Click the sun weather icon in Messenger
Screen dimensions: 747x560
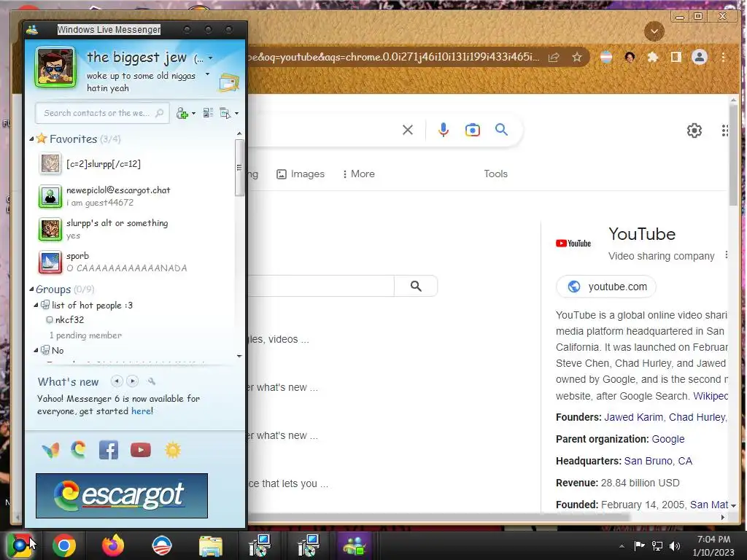[172, 450]
